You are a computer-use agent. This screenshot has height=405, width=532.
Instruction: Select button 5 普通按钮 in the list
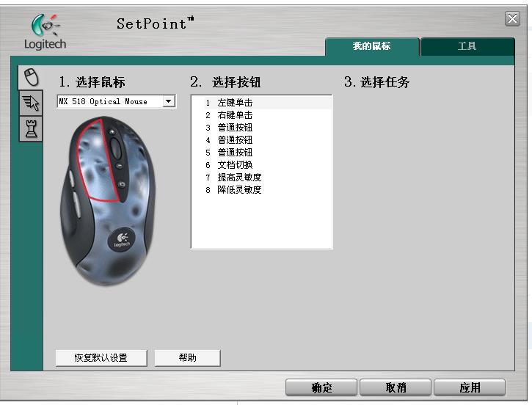[261, 153]
